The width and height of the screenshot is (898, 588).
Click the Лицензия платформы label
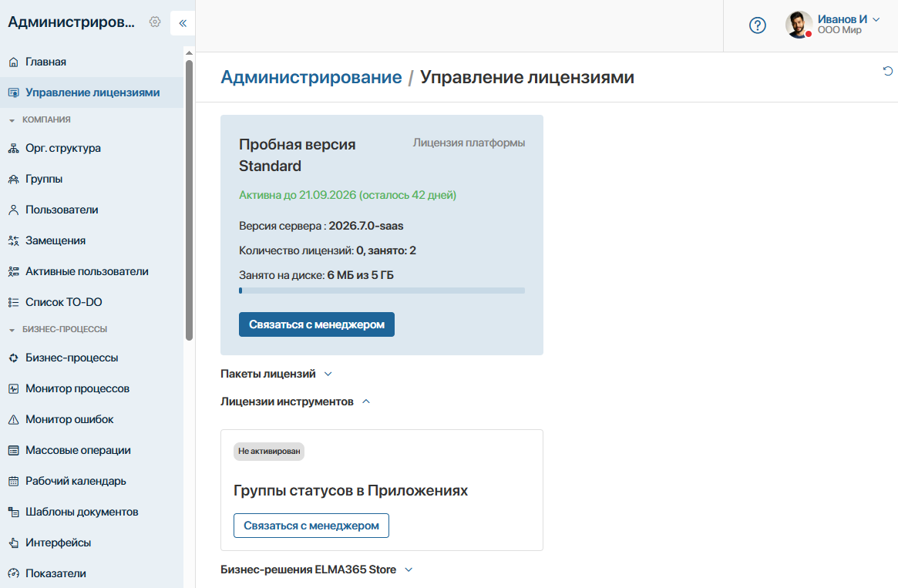point(469,143)
